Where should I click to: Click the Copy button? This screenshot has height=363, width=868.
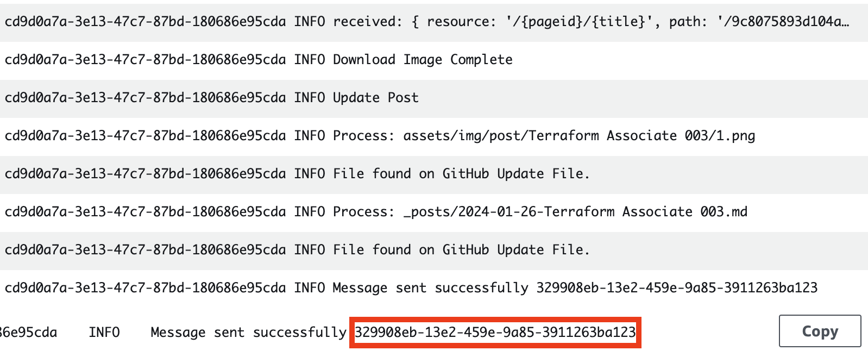click(820, 331)
